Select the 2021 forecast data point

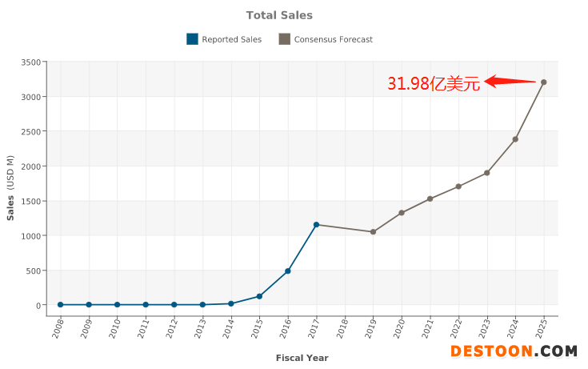coord(430,199)
